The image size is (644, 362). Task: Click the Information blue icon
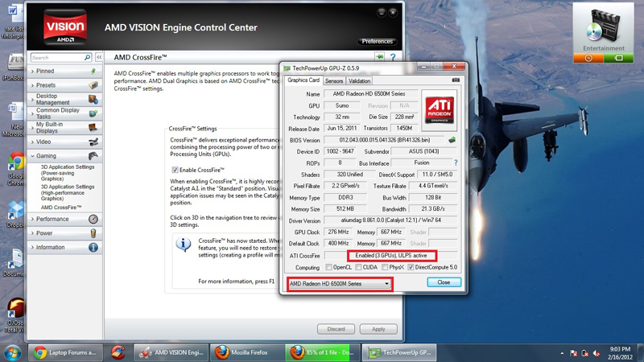click(x=93, y=248)
